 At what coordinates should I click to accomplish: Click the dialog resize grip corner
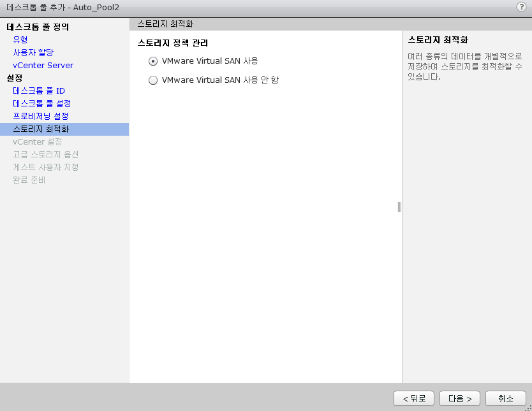click(x=529, y=408)
